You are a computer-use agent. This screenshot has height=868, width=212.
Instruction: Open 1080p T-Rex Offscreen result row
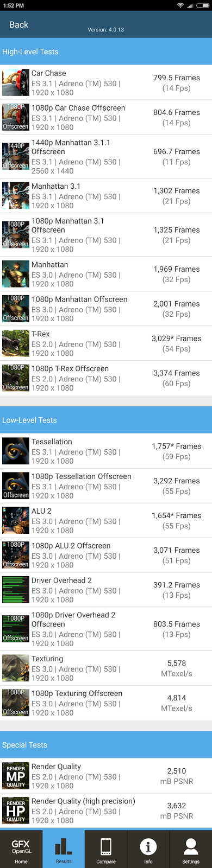106,378
